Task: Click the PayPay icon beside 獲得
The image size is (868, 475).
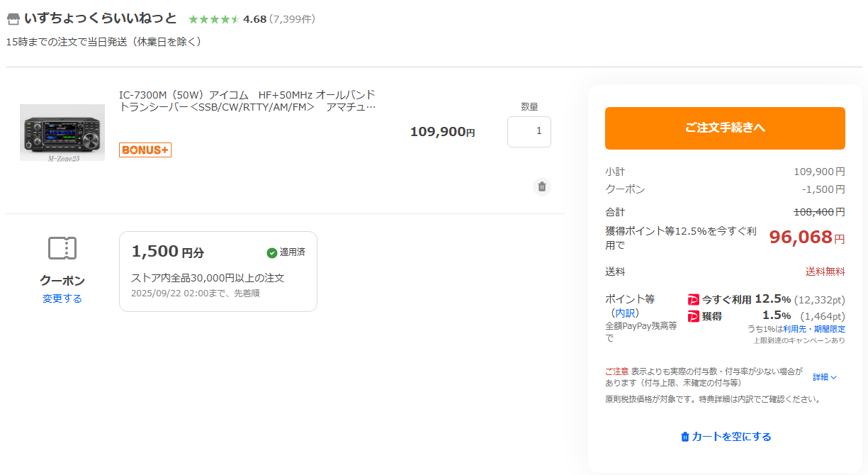Action: tap(694, 316)
